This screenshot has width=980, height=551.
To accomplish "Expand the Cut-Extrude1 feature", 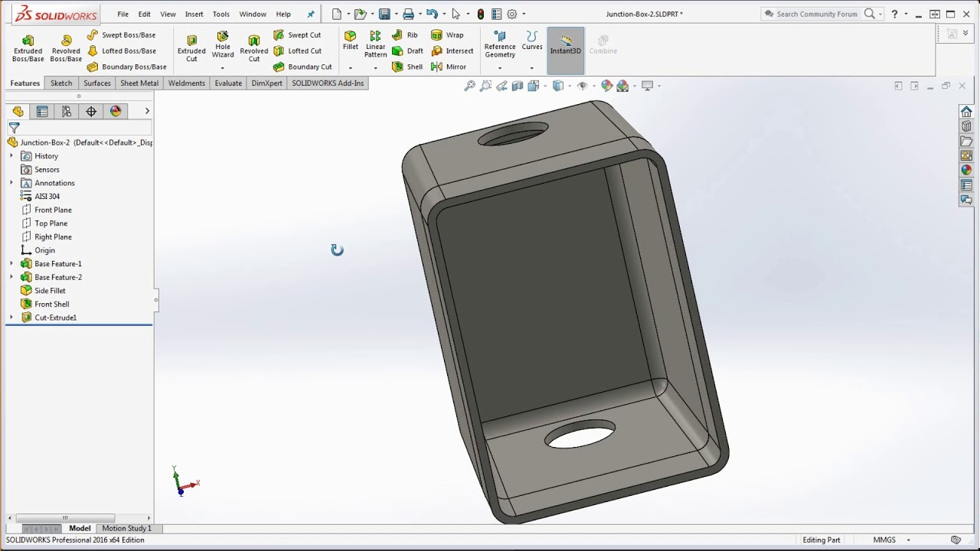I will 11,317.
